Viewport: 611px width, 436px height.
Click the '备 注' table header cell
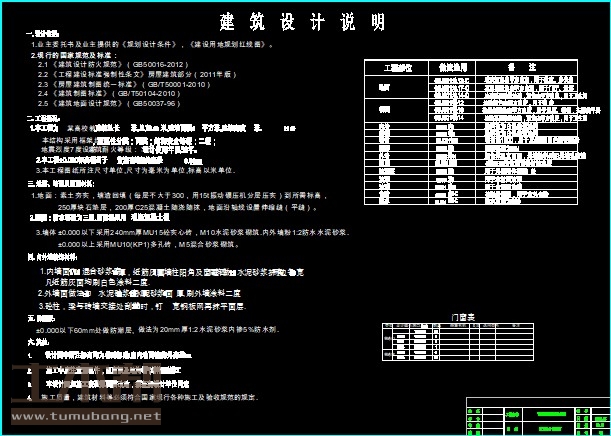click(526, 67)
